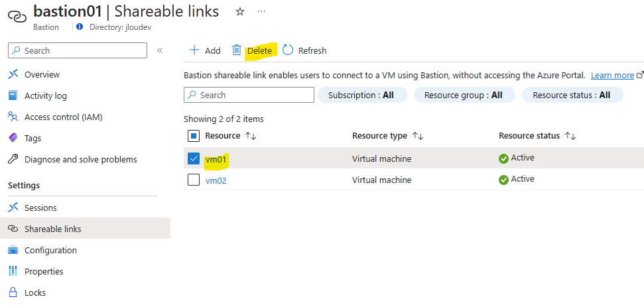Click the Active status text for vm02

point(523,179)
